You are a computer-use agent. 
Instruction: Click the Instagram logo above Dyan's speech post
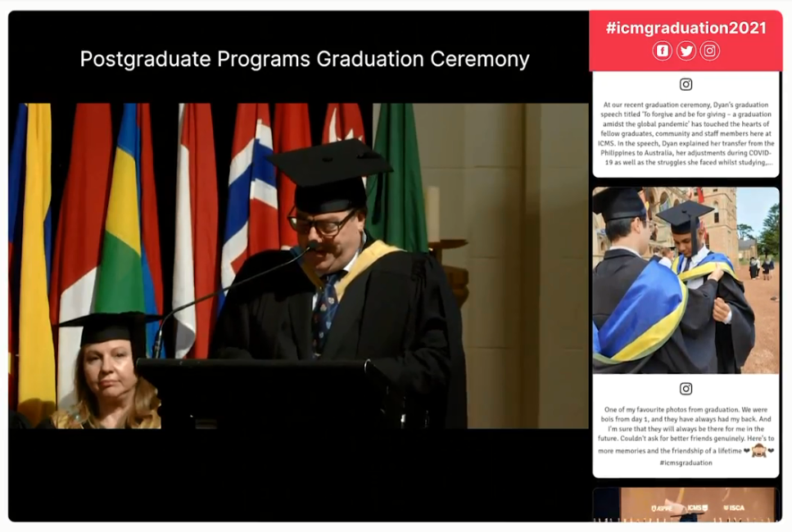(686, 84)
